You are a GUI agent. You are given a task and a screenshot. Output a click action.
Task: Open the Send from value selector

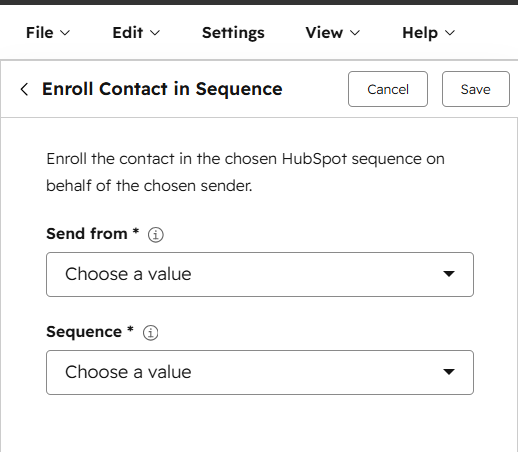[260, 274]
